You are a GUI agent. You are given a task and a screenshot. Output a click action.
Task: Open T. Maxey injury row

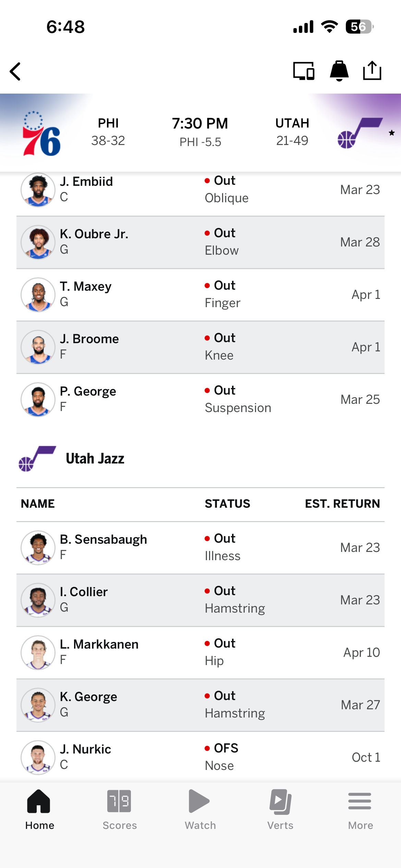(200, 295)
